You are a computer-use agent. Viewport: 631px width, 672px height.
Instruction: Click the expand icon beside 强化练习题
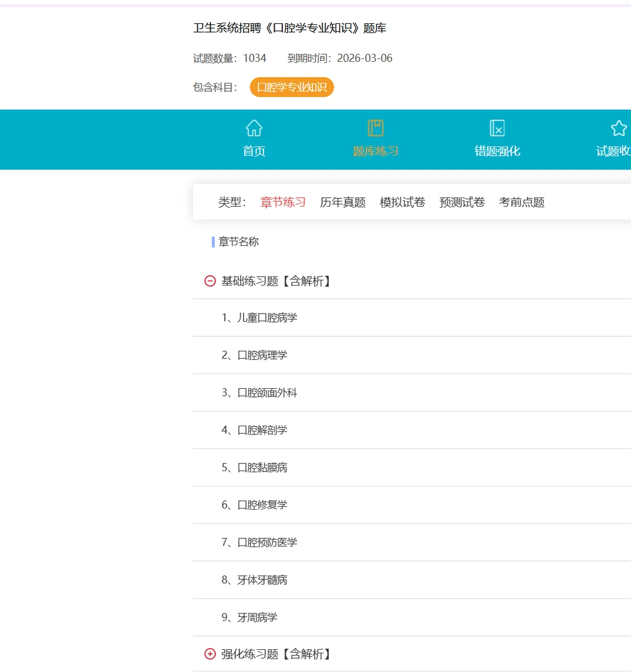(x=210, y=654)
